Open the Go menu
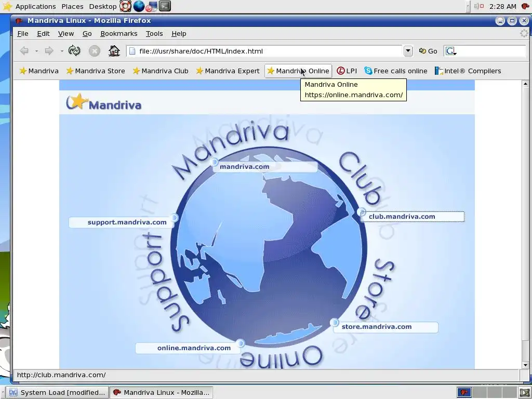 click(87, 34)
